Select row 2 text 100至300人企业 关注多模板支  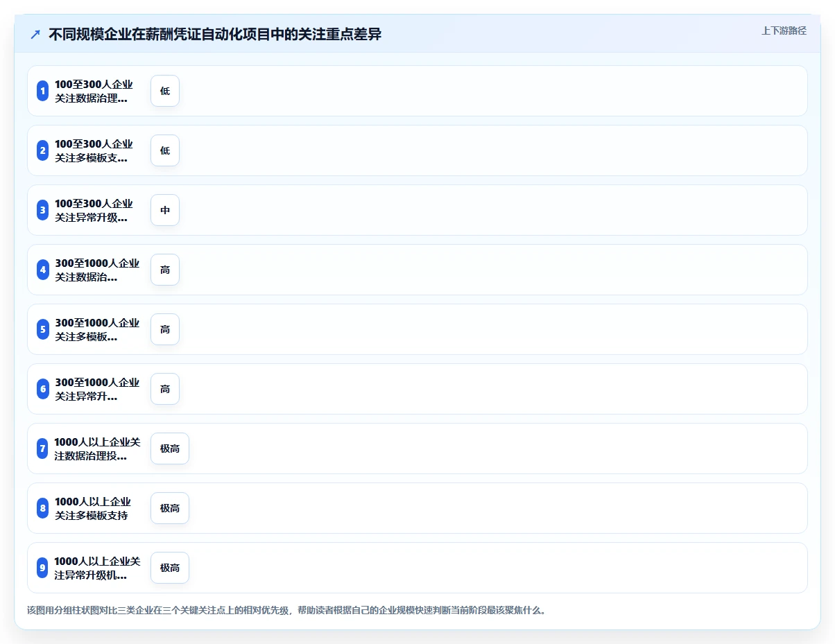(94, 150)
